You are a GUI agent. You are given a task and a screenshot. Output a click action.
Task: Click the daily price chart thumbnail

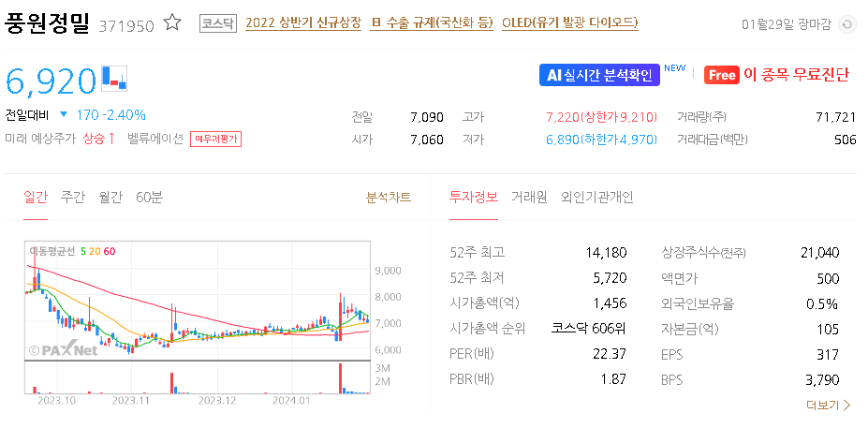point(197,301)
